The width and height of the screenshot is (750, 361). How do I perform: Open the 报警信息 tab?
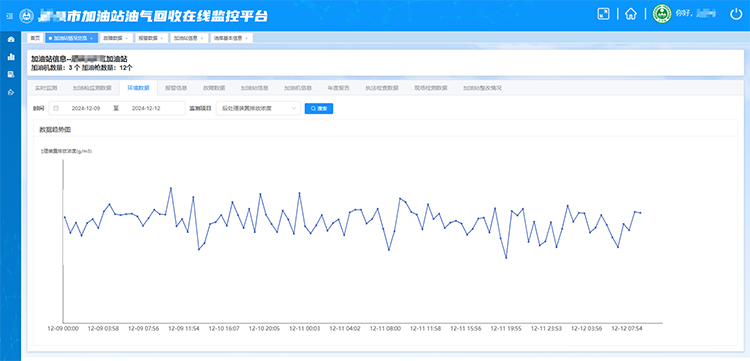point(176,88)
